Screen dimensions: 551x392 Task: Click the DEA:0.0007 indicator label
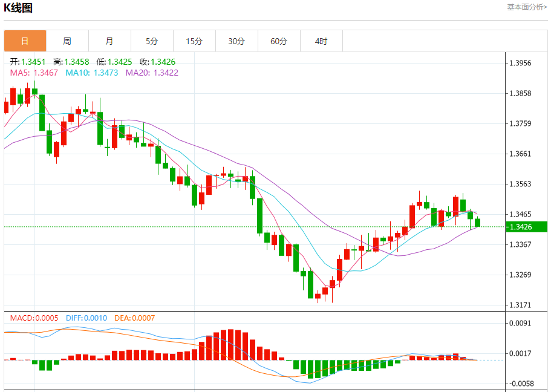(x=135, y=318)
